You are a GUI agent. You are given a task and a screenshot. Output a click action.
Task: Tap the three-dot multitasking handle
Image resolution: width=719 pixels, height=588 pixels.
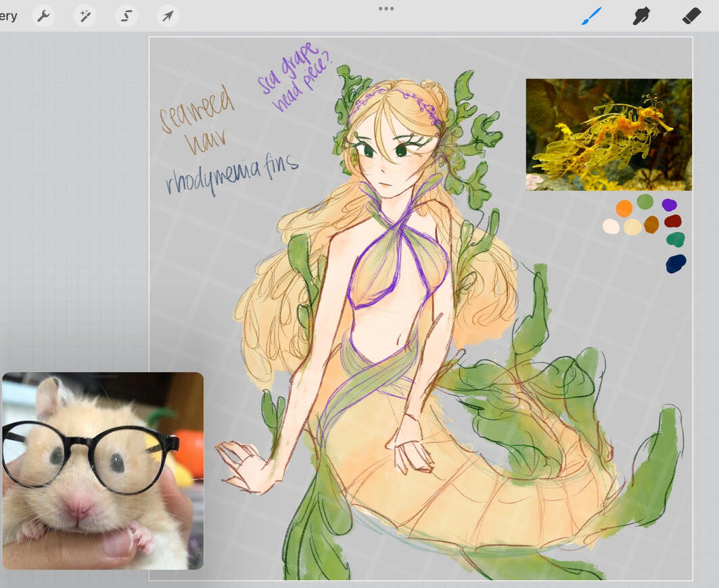[x=386, y=8]
